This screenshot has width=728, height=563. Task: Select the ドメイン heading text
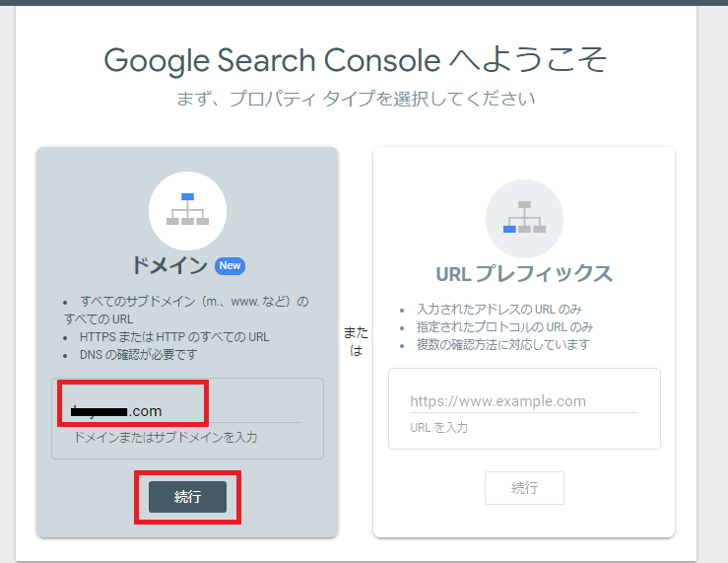point(169,265)
